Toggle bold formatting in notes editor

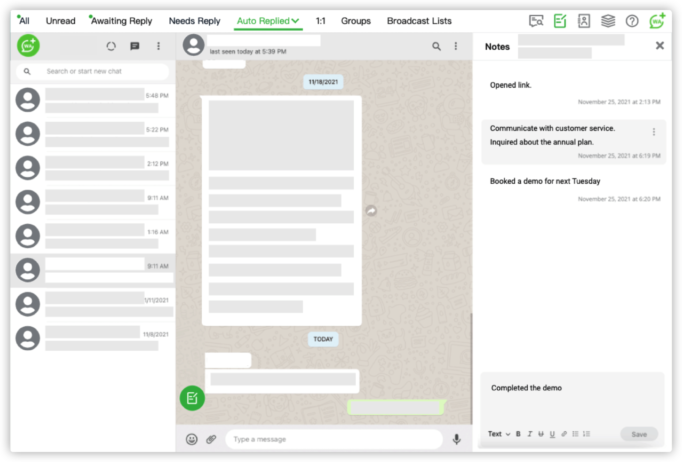(518, 434)
